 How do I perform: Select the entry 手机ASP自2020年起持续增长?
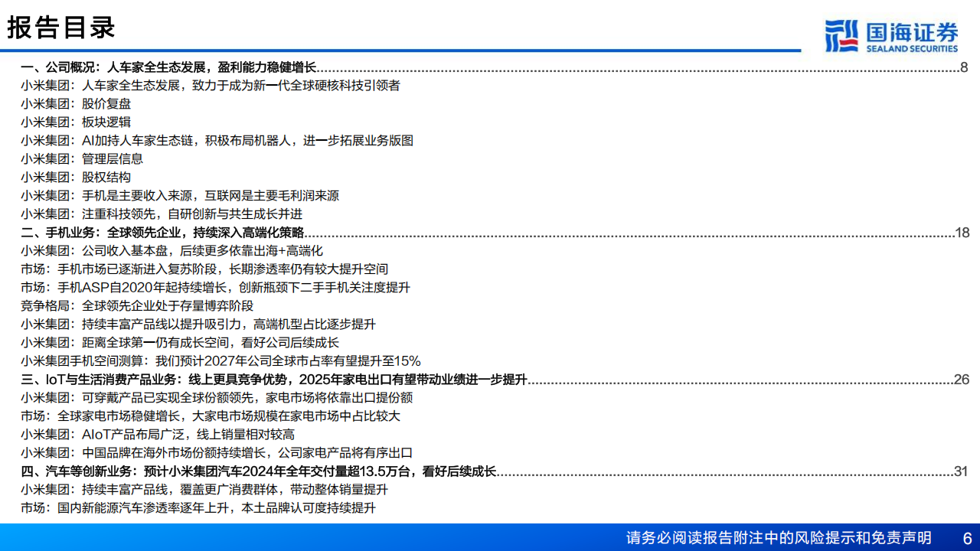tap(216, 288)
